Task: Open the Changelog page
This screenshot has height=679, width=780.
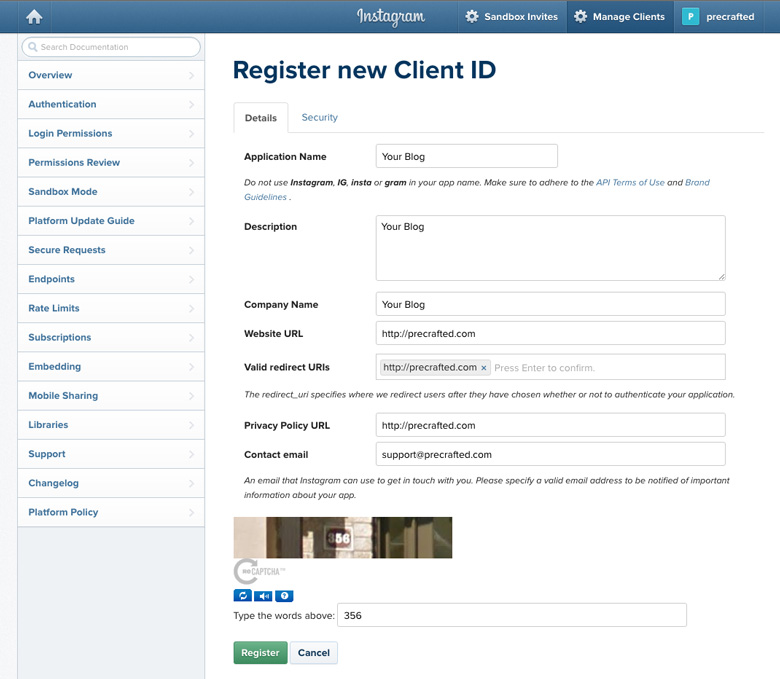Action: click(x=111, y=483)
